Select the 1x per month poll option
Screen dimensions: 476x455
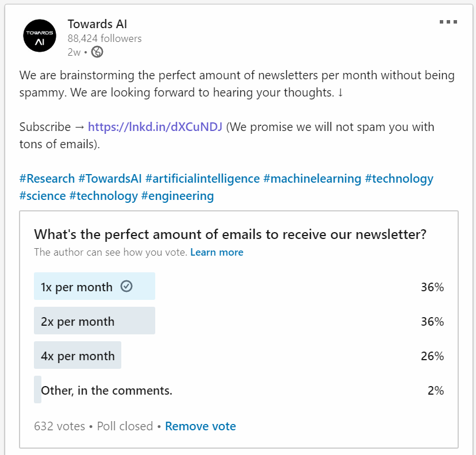pyautogui.click(x=77, y=287)
